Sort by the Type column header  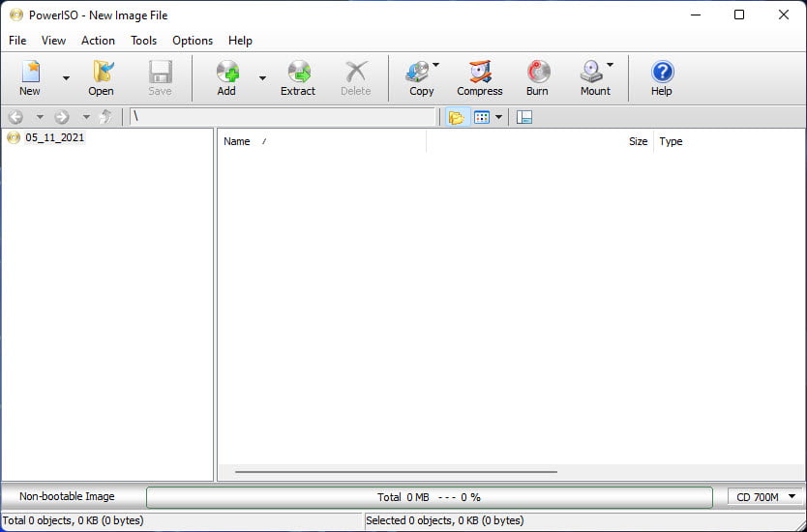[729, 141]
